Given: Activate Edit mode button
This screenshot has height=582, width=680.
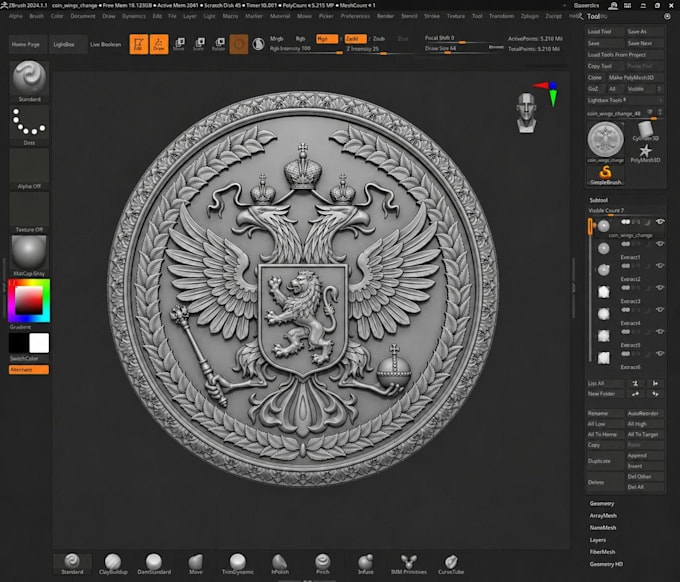Looking at the screenshot, I should 139,44.
